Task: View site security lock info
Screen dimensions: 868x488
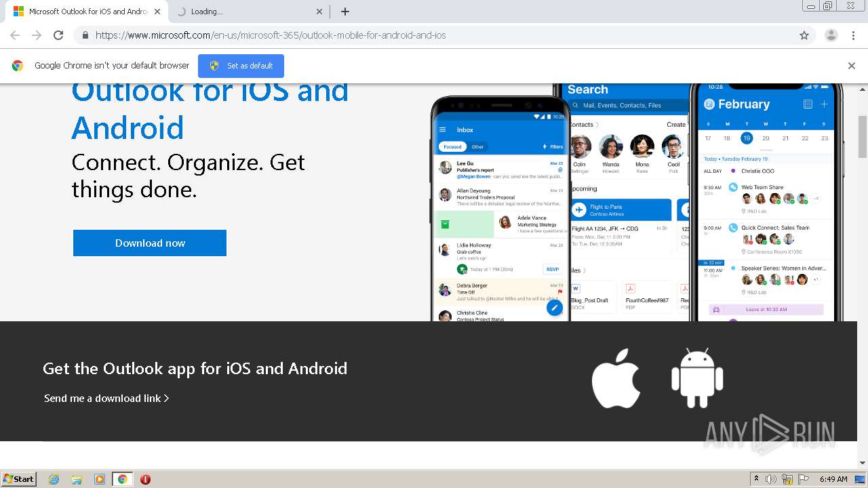Action: (x=85, y=35)
